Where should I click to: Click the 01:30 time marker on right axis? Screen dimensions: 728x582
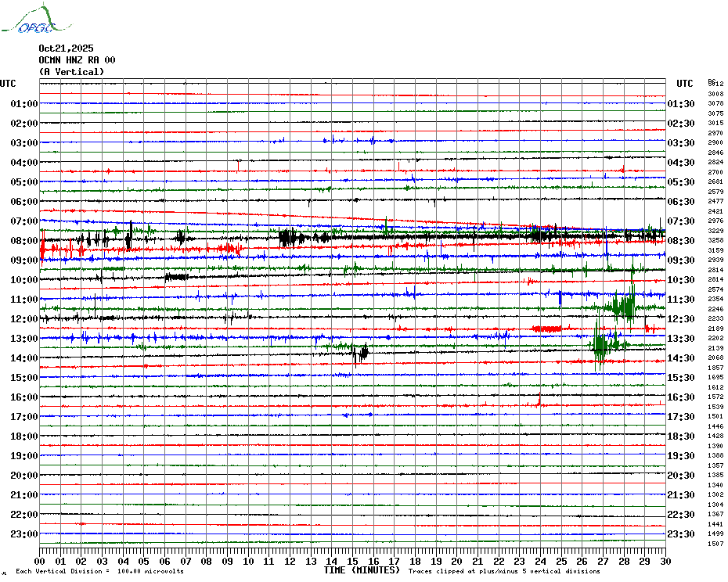click(x=681, y=104)
